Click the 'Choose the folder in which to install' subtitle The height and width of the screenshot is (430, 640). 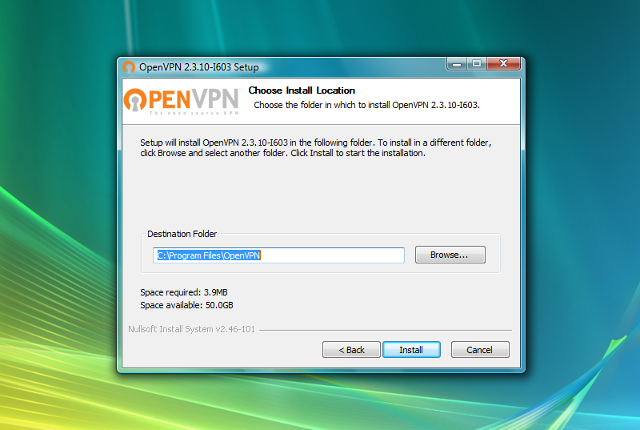(366, 105)
